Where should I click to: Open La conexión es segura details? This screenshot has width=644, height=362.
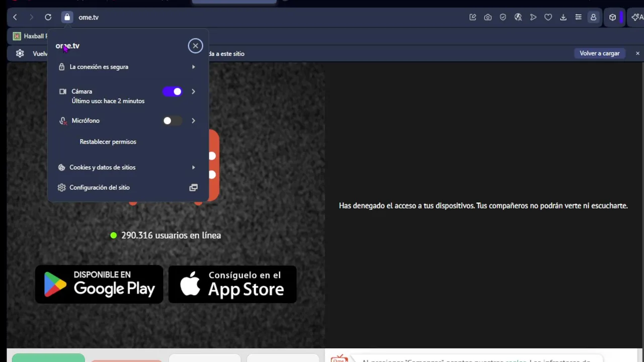click(x=127, y=67)
